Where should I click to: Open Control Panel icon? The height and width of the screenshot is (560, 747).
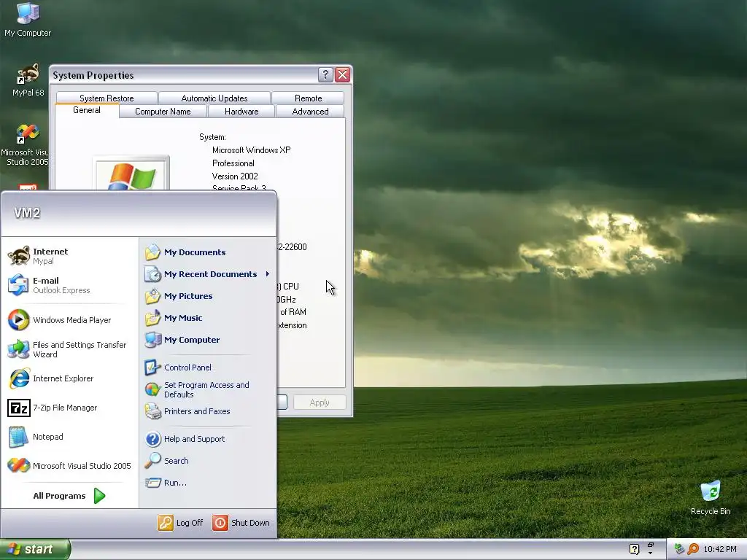pos(152,367)
